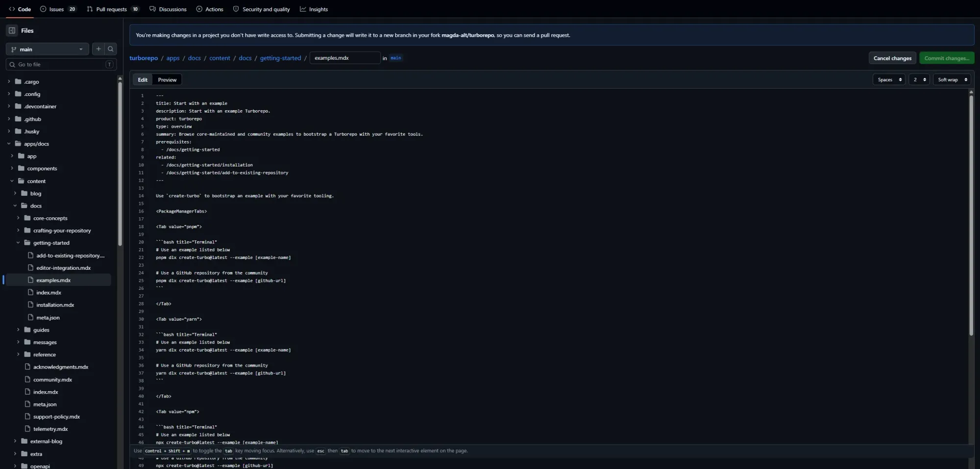This screenshot has height=469, width=980.
Task: Edit the examples.mdx filename field
Action: (345, 58)
